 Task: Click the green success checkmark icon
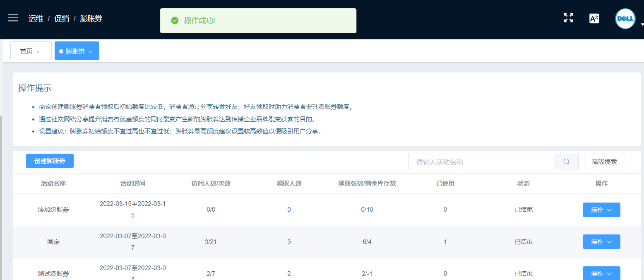pyautogui.click(x=175, y=21)
